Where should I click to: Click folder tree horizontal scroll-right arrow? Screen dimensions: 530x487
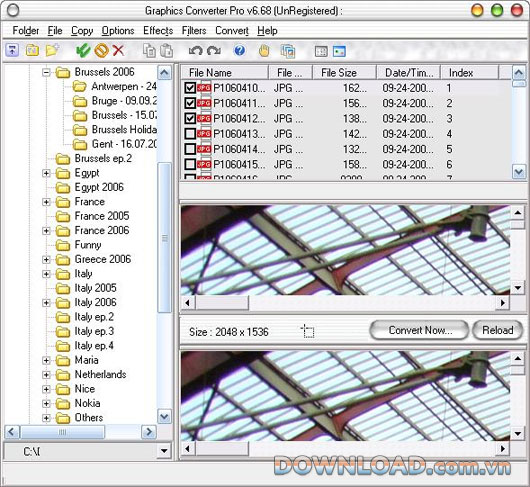click(149, 432)
